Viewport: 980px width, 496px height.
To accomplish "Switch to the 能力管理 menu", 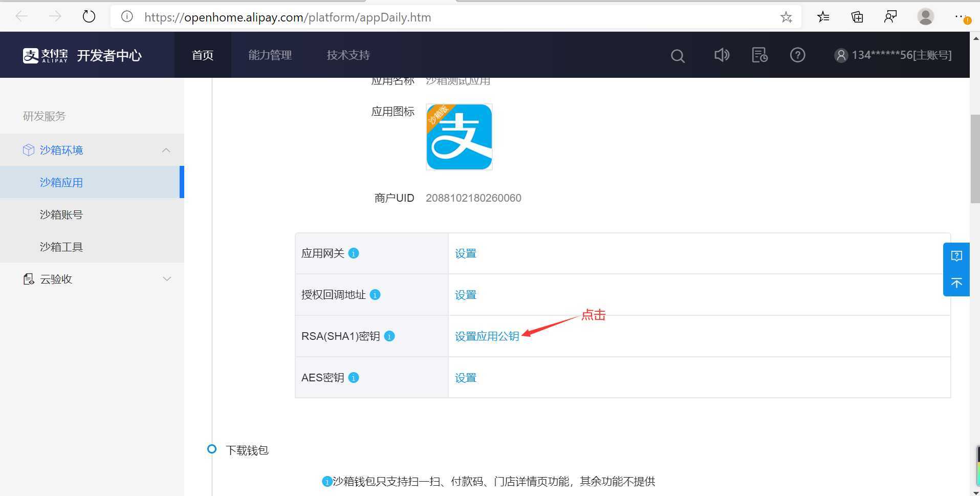I will [270, 55].
